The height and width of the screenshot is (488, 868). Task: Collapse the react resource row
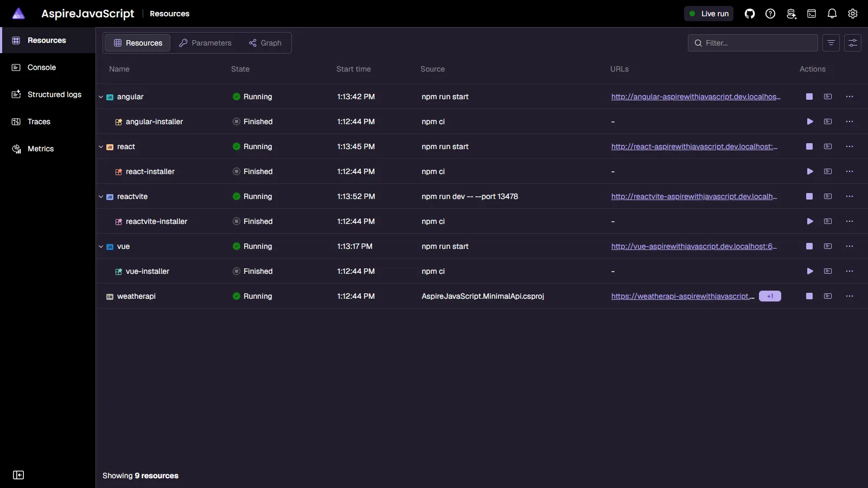101,147
